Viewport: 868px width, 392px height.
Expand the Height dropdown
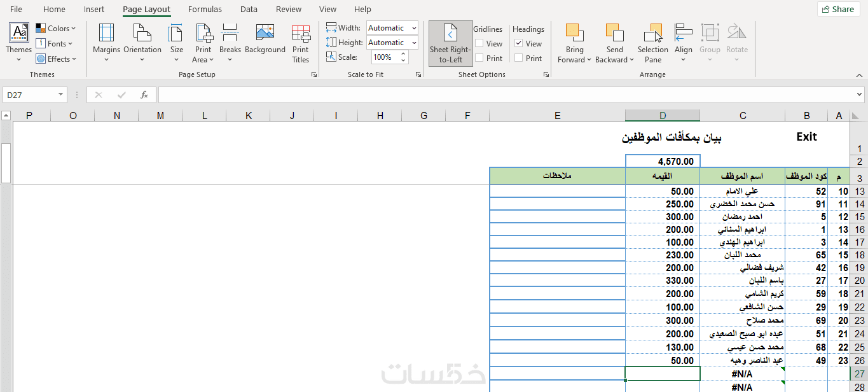(x=414, y=43)
